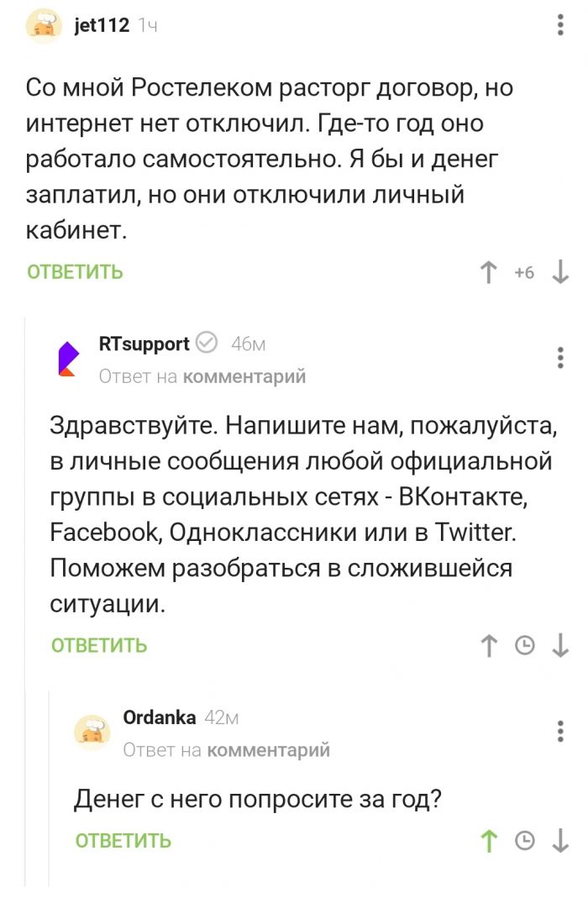588x903 pixels.
Task: Open three-dot menu for Ordanka's comment
Action: (x=561, y=731)
